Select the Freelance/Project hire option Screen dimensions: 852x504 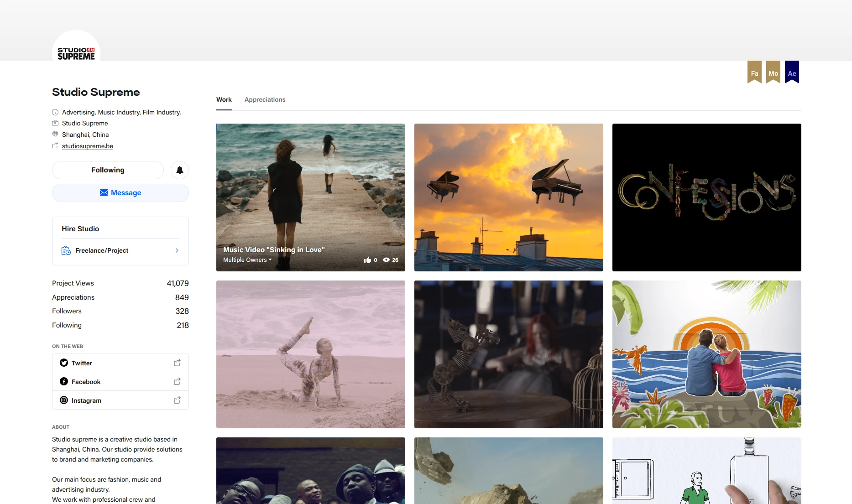pos(120,250)
